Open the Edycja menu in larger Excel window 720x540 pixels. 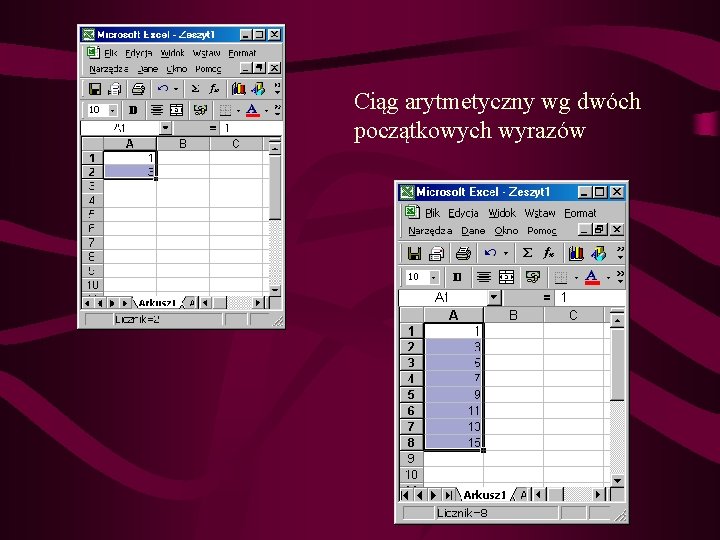pos(463,213)
